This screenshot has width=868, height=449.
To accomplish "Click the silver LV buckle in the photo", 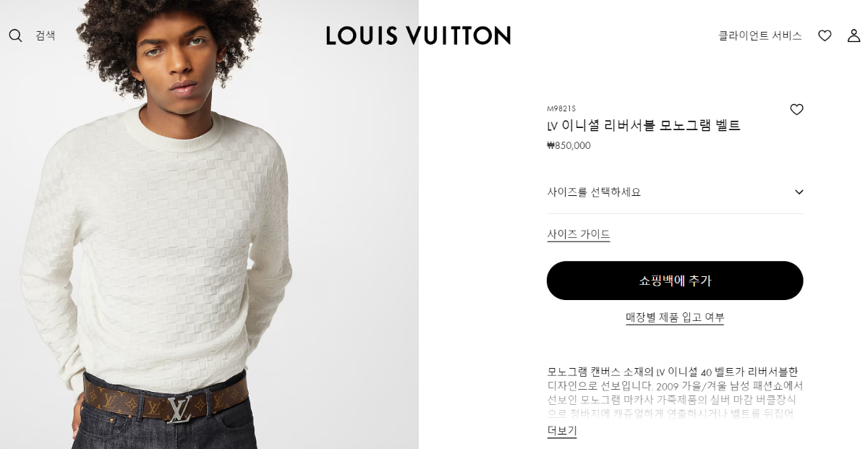I will point(179,409).
